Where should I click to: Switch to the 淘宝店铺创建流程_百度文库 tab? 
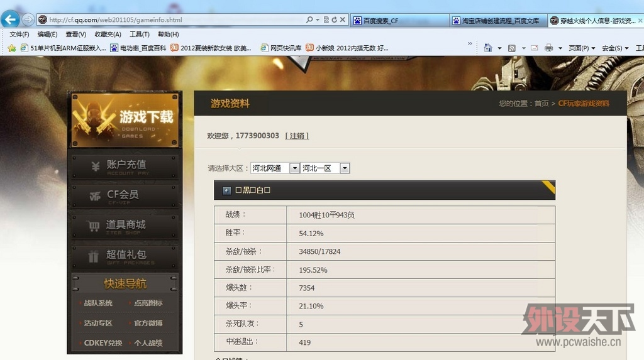pyautogui.click(x=498, y=21)
